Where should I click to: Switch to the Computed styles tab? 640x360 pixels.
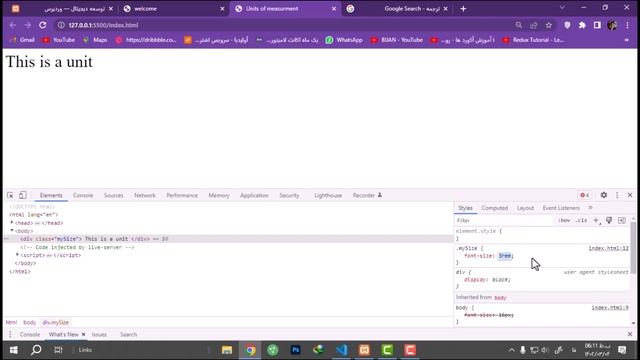click(495, 208)
